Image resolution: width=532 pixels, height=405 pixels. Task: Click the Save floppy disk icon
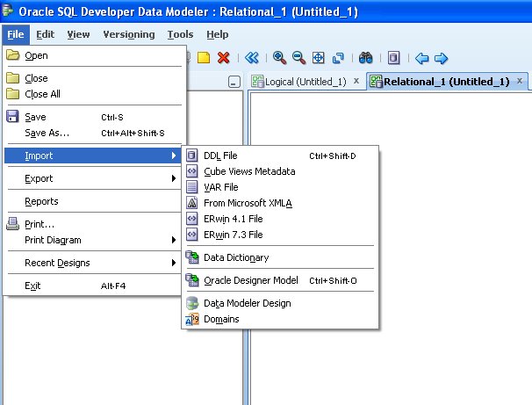click(x=12, y=117)
